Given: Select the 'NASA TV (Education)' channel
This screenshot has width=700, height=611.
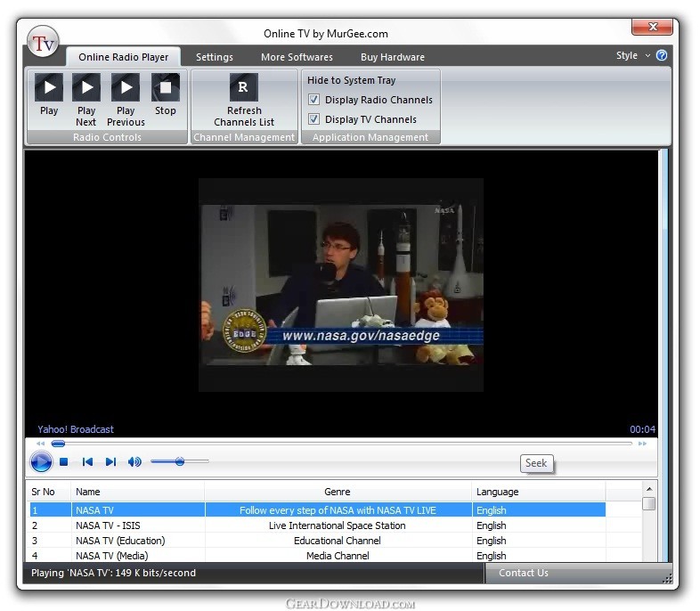Looking at the screenshot, I should point(317,541).
